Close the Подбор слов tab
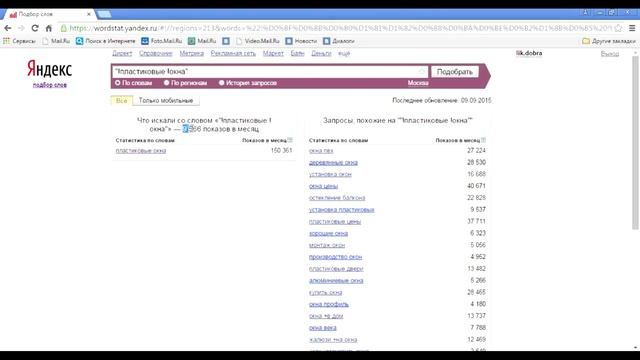The image size is (640, 360). coord(89,14)
